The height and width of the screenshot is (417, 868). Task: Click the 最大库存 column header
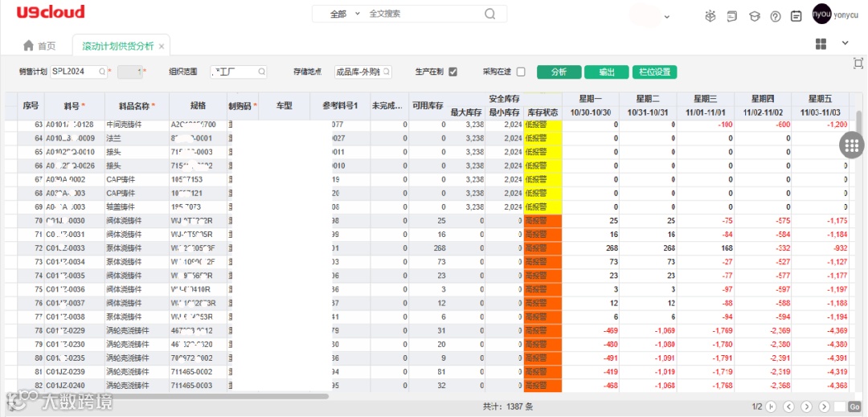point(465,112)
